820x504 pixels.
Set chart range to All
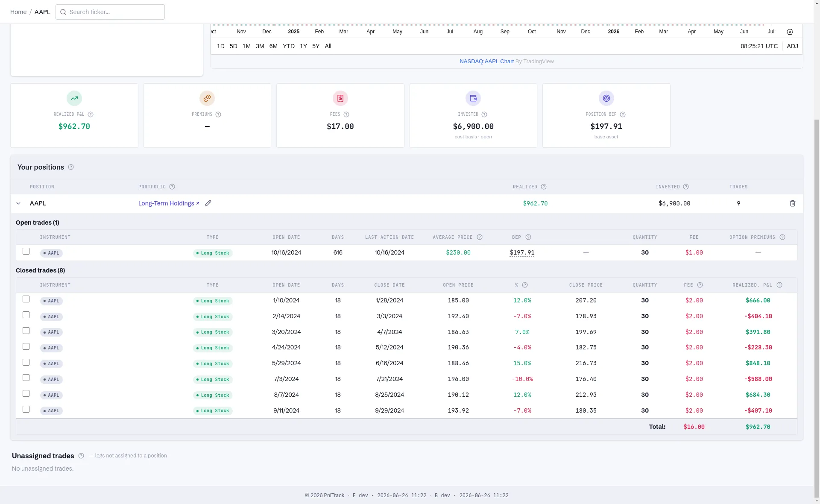(x=328, y=46)
